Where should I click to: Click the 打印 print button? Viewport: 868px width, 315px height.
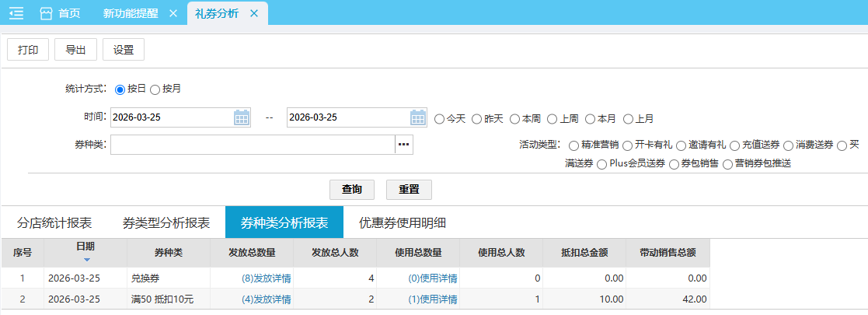28,49
